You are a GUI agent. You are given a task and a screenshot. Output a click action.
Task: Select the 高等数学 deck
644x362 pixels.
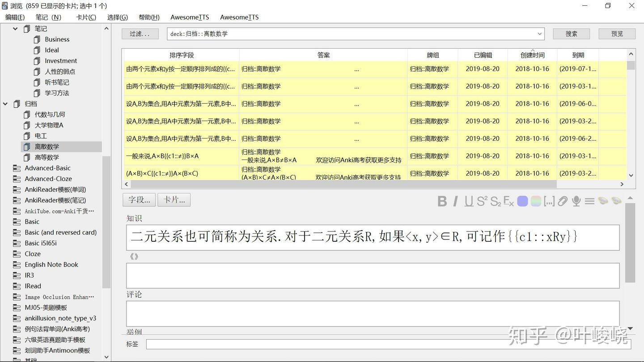(x=47, y=157)
